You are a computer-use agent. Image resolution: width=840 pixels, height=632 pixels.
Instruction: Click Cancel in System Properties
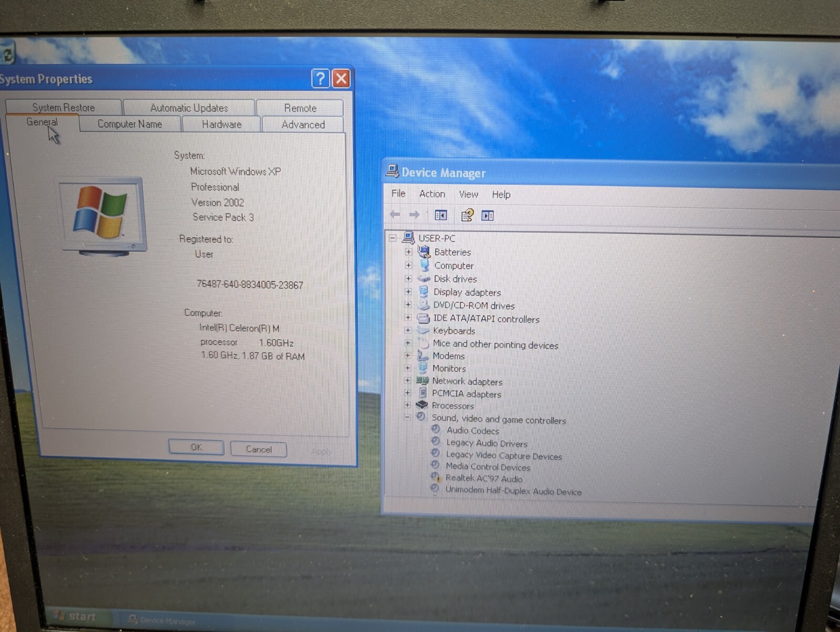coord(259,449)
